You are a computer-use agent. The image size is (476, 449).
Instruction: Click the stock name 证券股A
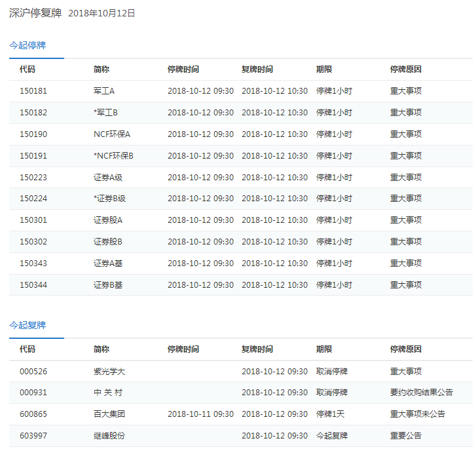(108, 220)
